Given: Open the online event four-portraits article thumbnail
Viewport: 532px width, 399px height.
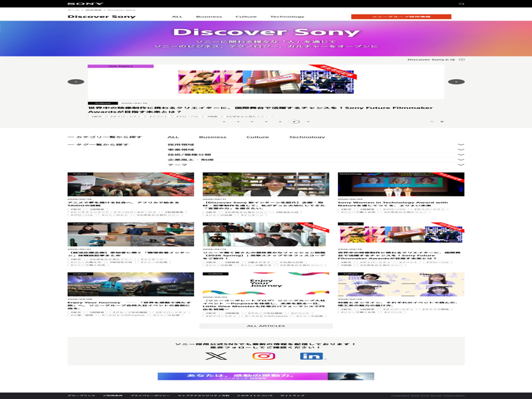Looking at the screenshot, I should click(401, 285).
